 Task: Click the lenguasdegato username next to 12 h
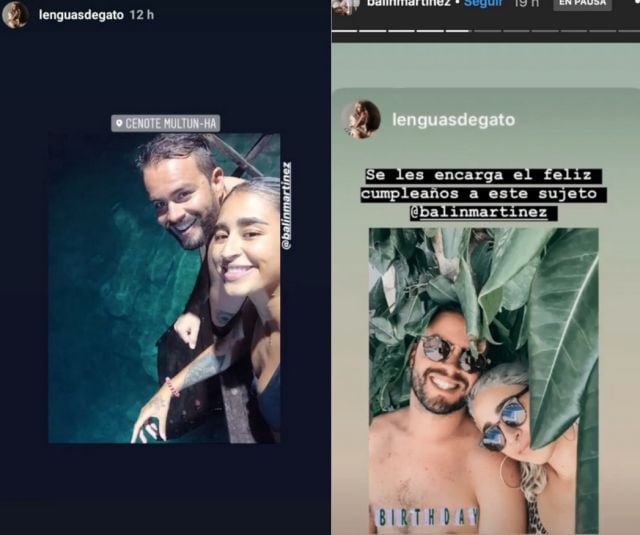[81, 15]
